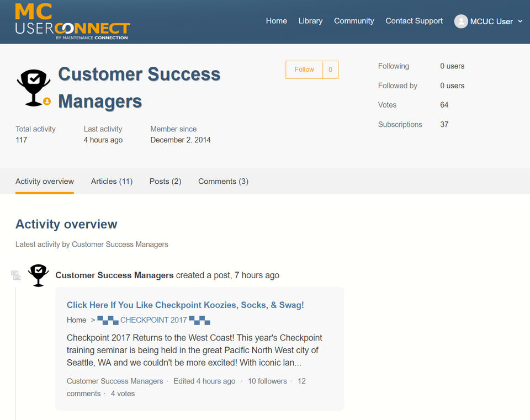Open the Community navigation link
The image size is (530, 420).
pos(354,21)
